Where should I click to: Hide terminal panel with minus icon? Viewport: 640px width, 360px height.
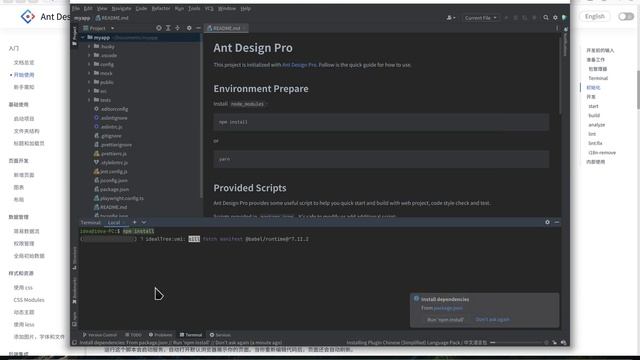tap(557, 222)
